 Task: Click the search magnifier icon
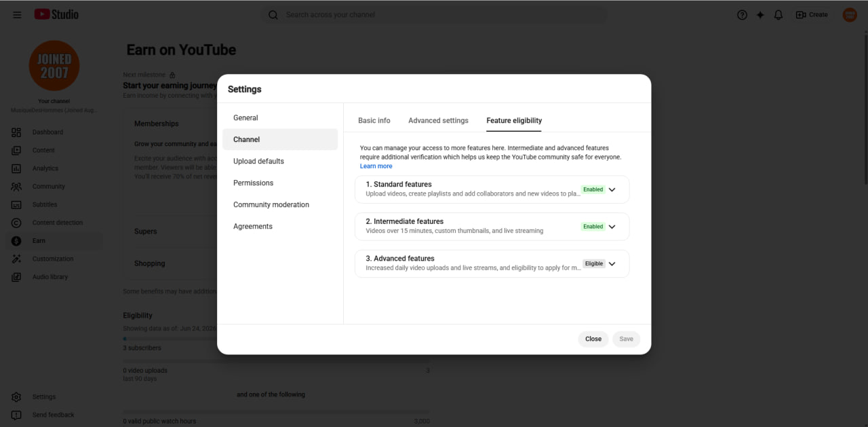tap(273, 15)
